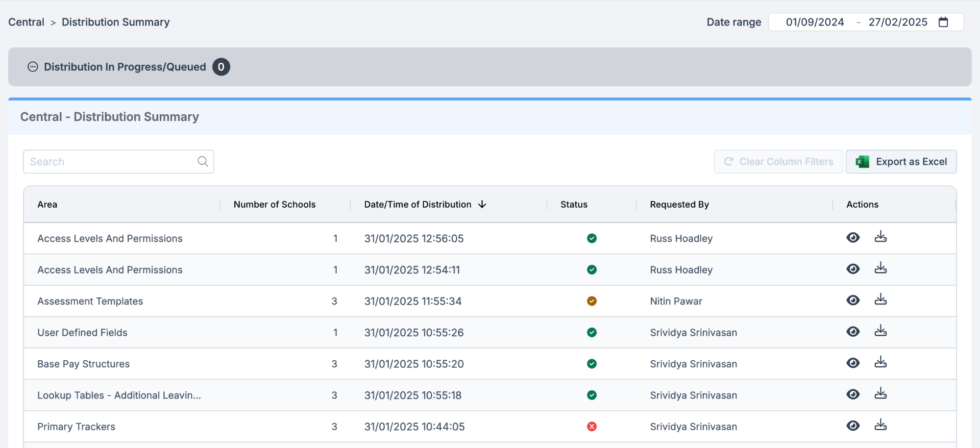Download the Assessment Templates distribution
980x448 pixels.
tap(881, 300)
